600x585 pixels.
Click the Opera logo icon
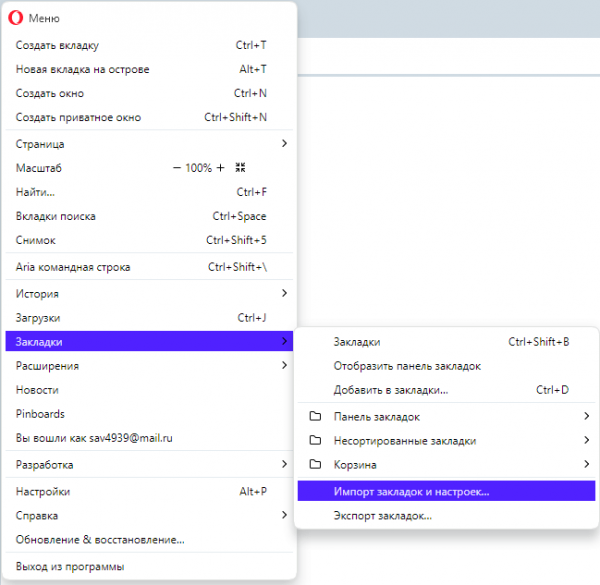pyautogui.click(x=16, y=18)
